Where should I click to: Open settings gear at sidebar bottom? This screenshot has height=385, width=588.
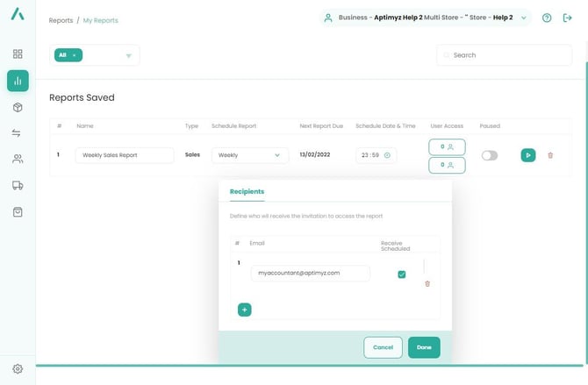pos(18,369)
